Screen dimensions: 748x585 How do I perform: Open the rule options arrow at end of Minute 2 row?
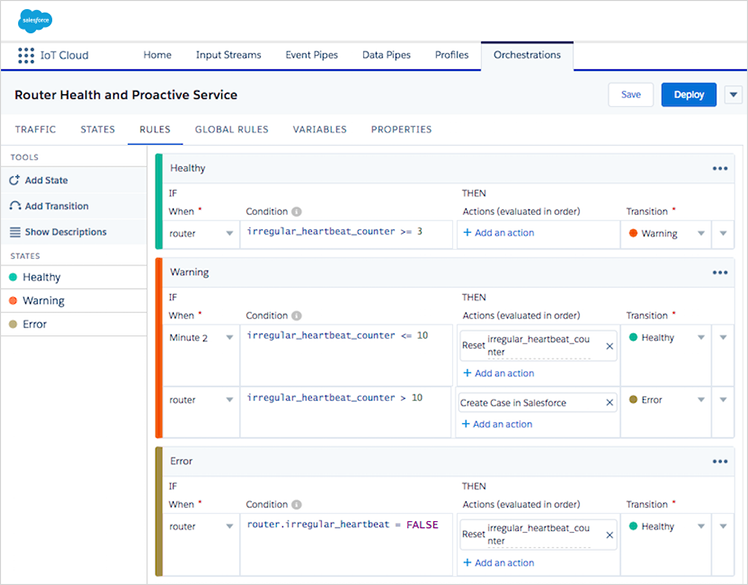pyautogui.click(x=723, y=337)
